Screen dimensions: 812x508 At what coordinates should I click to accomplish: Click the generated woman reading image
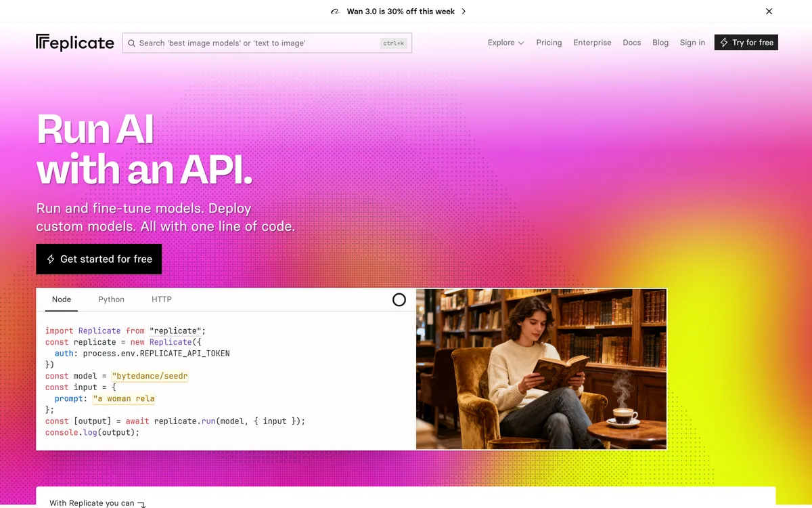541,369
